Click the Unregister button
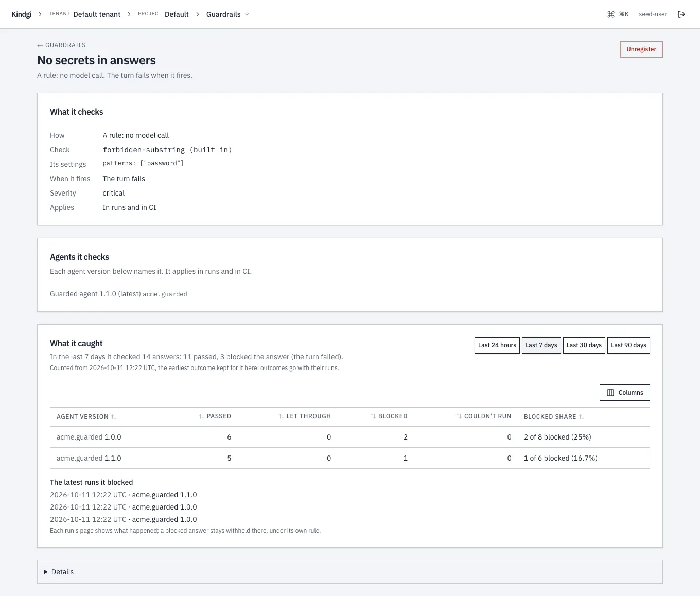The height and width of the screenshot is (596, 700). pyautogui.click(x=641, y=49)
